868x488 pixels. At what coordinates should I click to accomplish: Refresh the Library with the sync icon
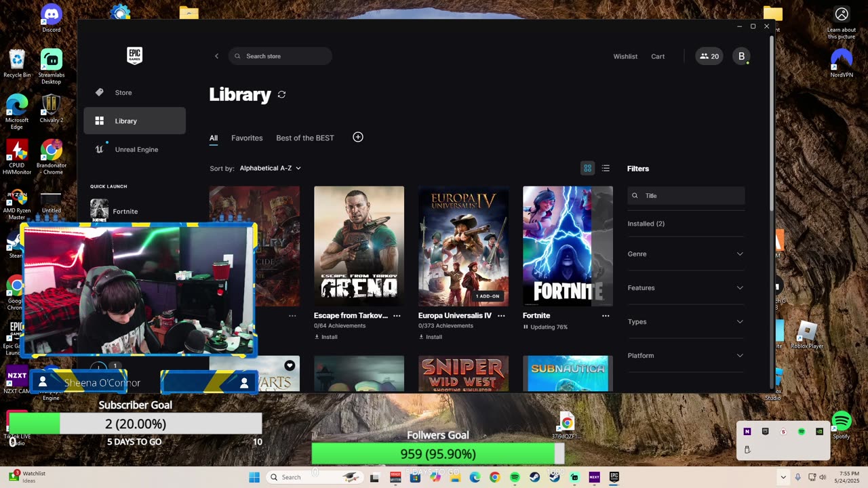tap(281, 94)
